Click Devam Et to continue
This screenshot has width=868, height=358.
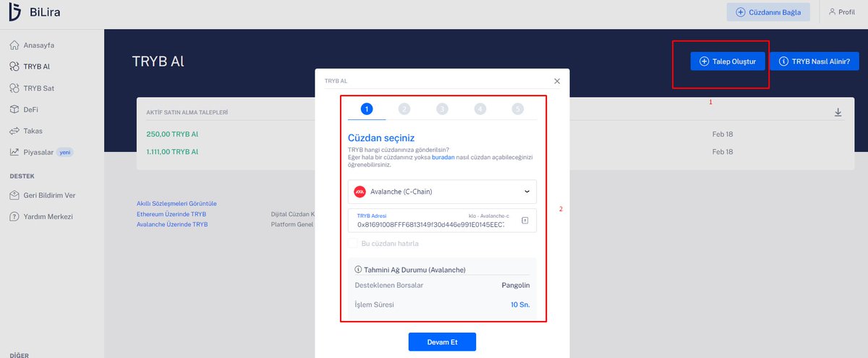point(442,341)
